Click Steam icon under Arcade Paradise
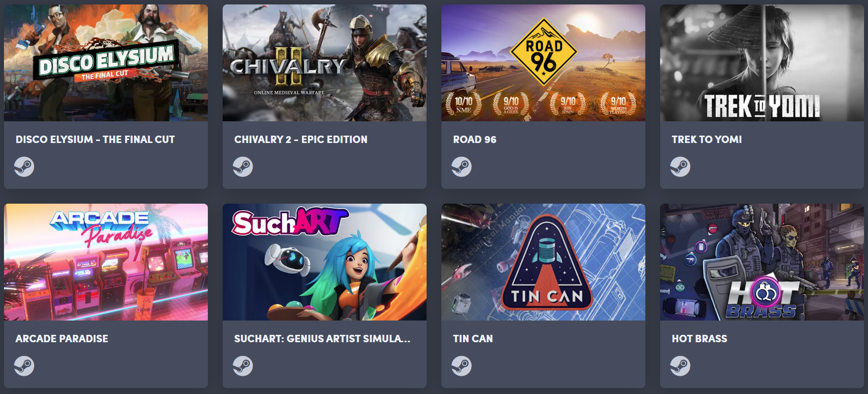Screen dimensions: 868x394 click(x=24, y=366)
